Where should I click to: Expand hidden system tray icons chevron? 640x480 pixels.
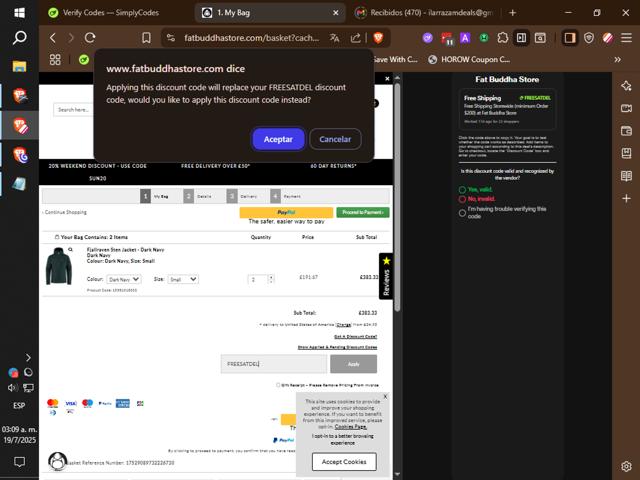28,358
